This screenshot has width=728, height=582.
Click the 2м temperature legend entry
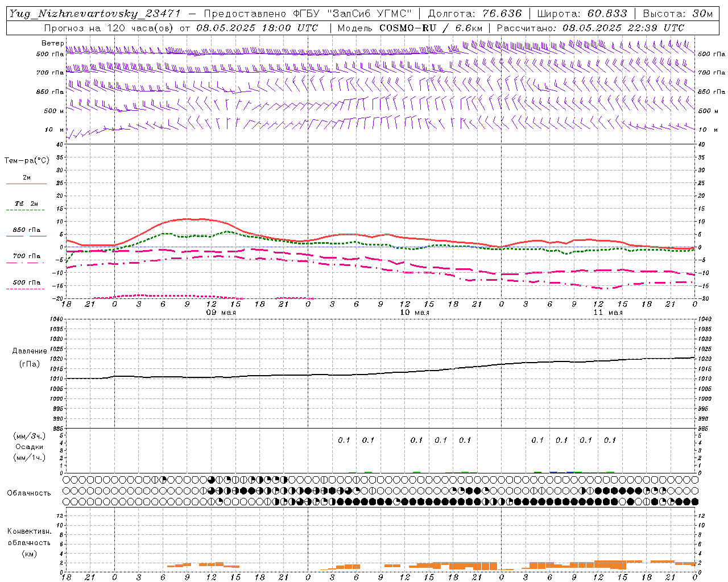27,178
